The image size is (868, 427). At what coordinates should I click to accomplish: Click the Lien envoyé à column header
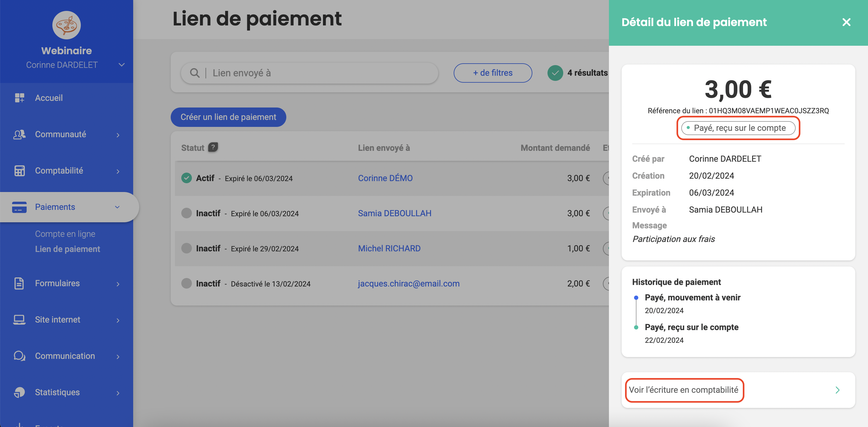384,148
